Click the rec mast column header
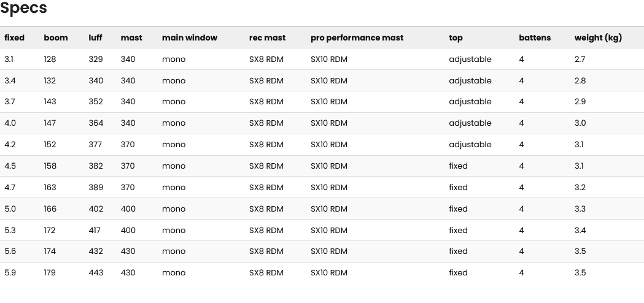This screenshot has width=644, height=303. point(268,38)
